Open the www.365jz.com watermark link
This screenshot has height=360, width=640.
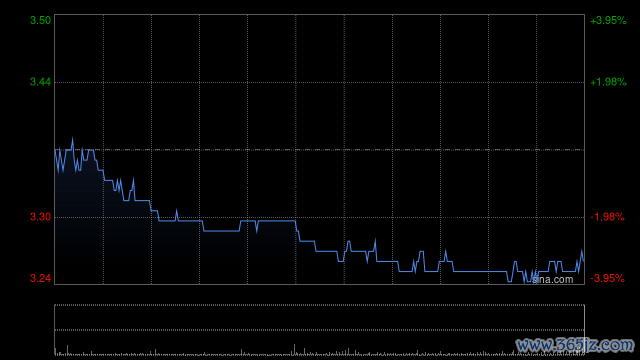575,345
